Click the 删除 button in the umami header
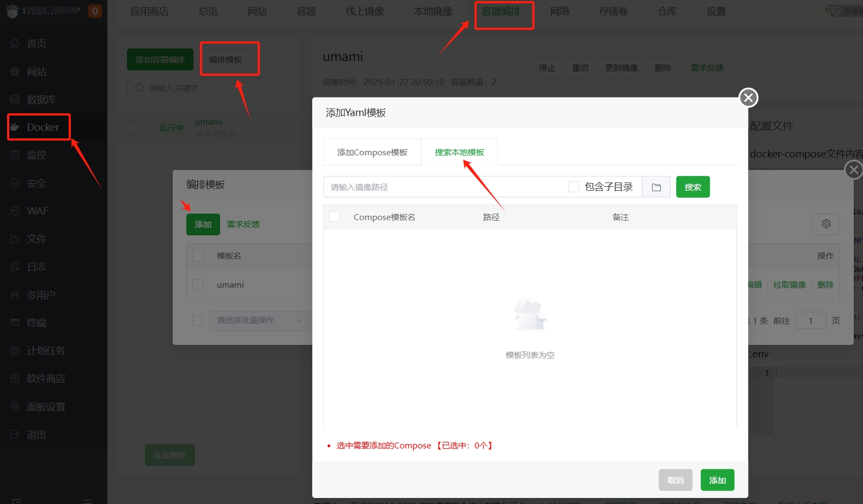863x504 pixels. (663, 68)
